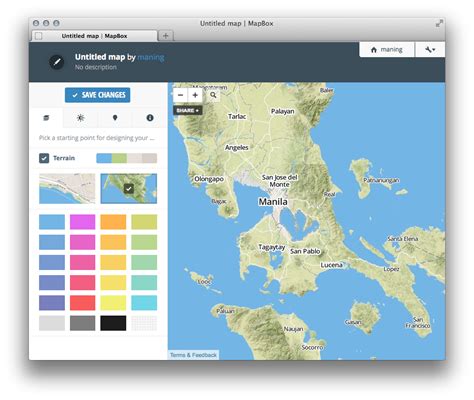
Task: Pick the mint green swatch
Action: click(144, 262)
